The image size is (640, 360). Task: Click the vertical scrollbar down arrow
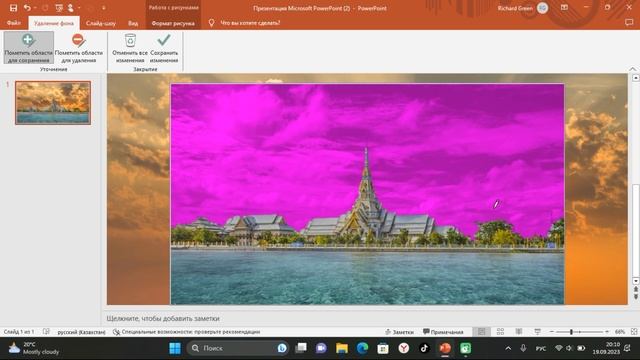click(636, 281)
